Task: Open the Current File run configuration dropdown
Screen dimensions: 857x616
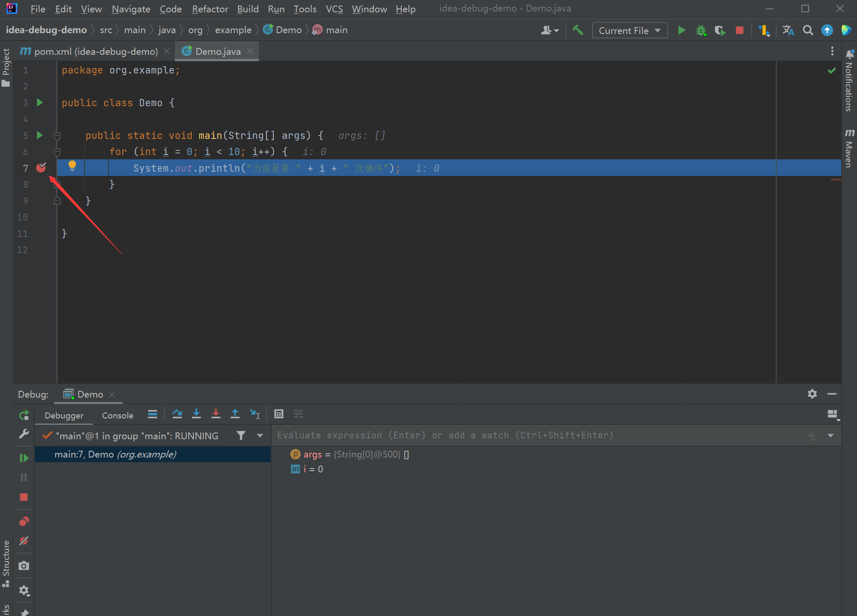Action: coord(630,31)
